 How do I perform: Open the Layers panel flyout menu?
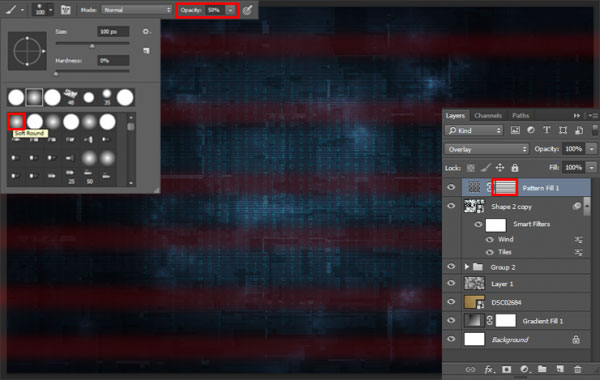594,116
